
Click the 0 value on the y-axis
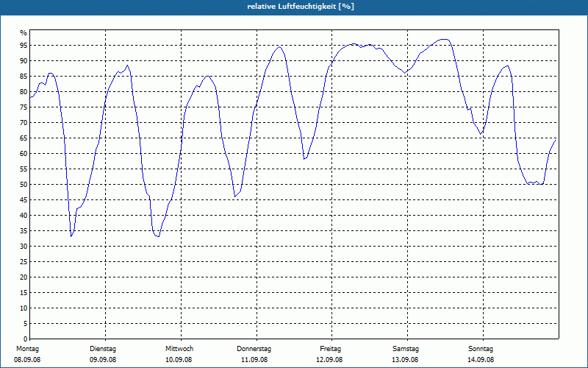pos(26,339)
